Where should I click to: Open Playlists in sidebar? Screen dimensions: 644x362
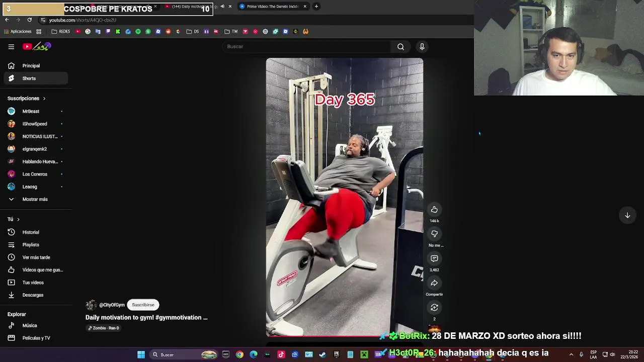(x=35, y=245)
